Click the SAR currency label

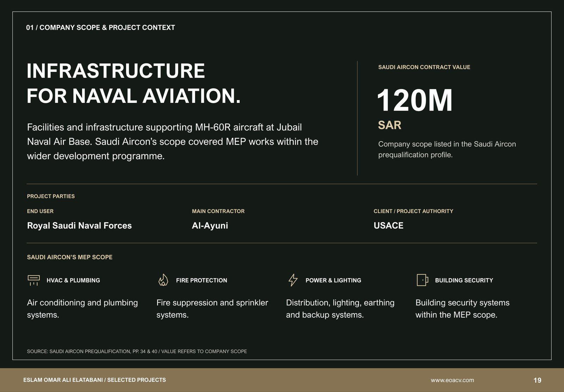[x=390, y=125]
